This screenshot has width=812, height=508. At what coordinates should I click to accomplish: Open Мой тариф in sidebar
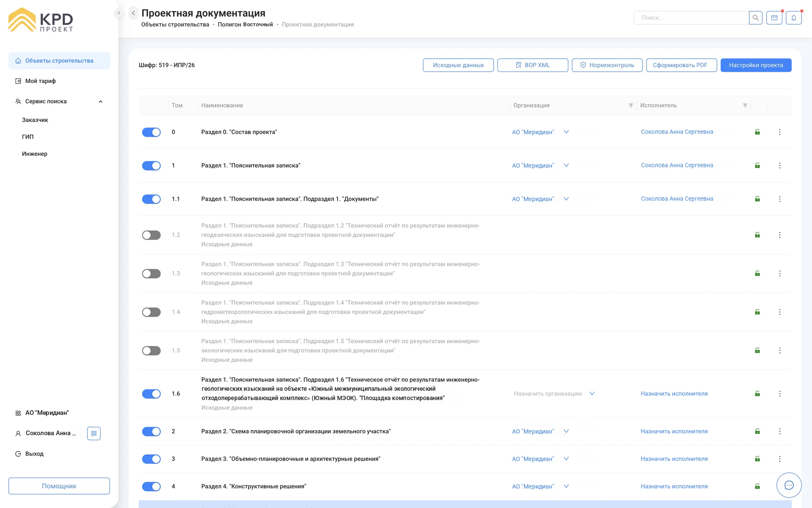(x=41, y=81)
